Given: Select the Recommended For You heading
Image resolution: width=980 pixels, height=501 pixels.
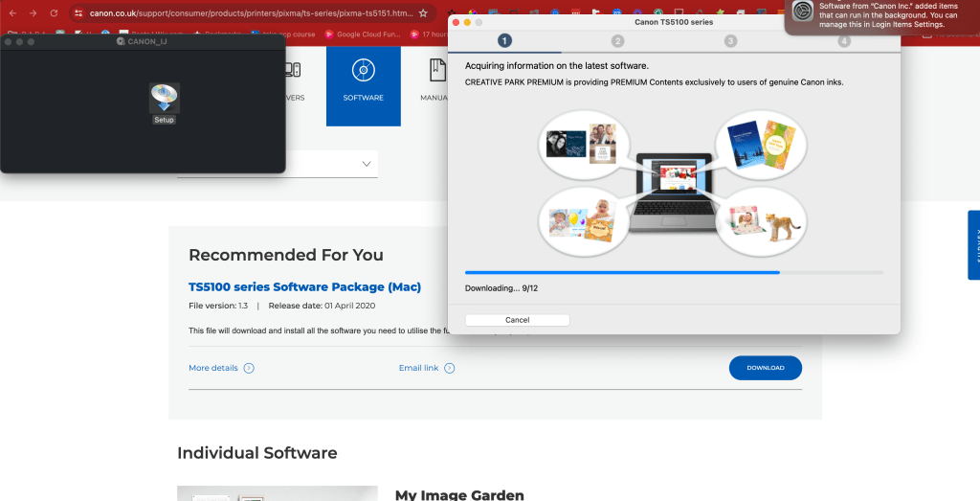Looking at the screenshot, I should click(286, 255).
